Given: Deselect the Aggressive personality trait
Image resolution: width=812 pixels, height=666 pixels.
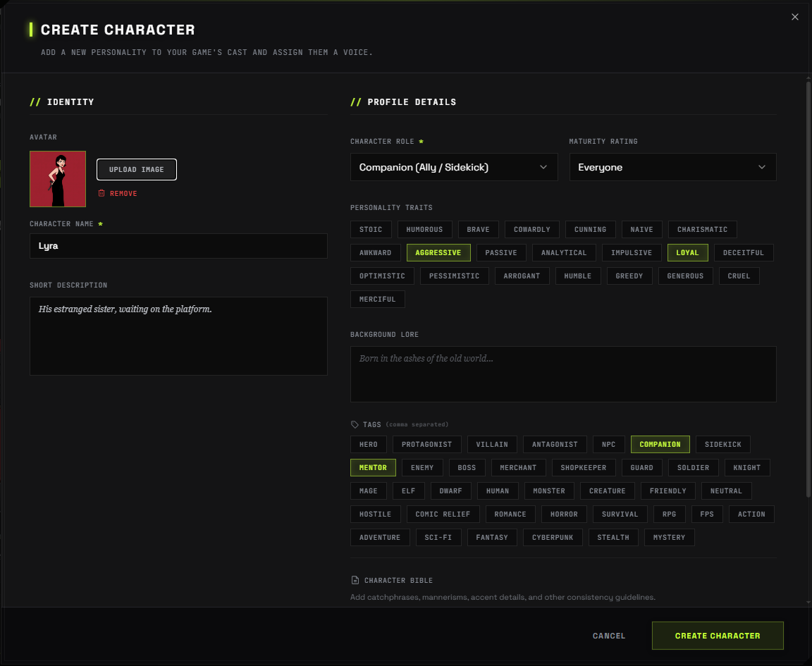Looking at the screenshot, I should (x=438, y=253).
